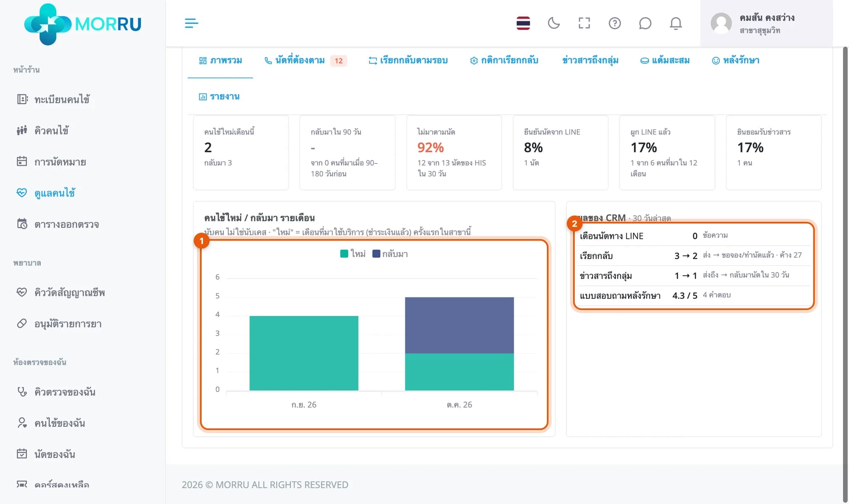Viewport: 849px width, 504px height.
Task: Click the เรียกกลับ row in CRM results
Action: coord(694,256)
